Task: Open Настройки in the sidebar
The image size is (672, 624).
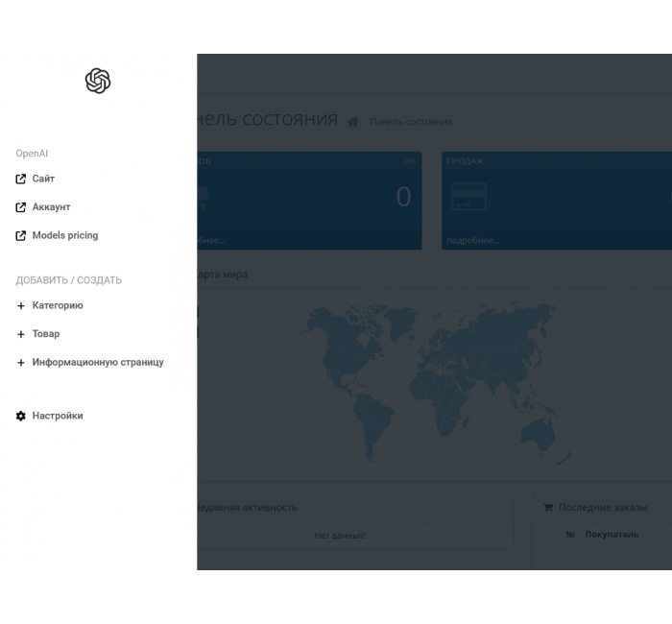Action: [x=58, y=416]
